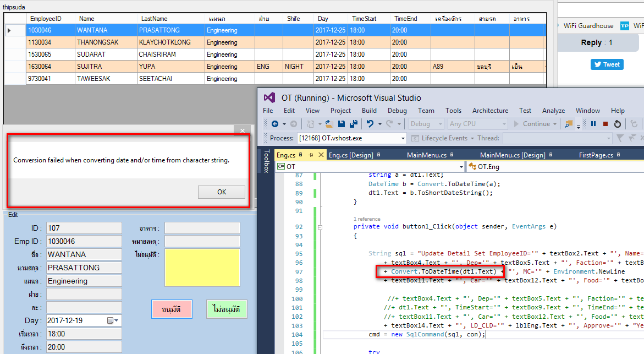The image size is (644, 354).
Task: Undo the last edit via toolbar arrow
Action: click(x=370, y=124)
